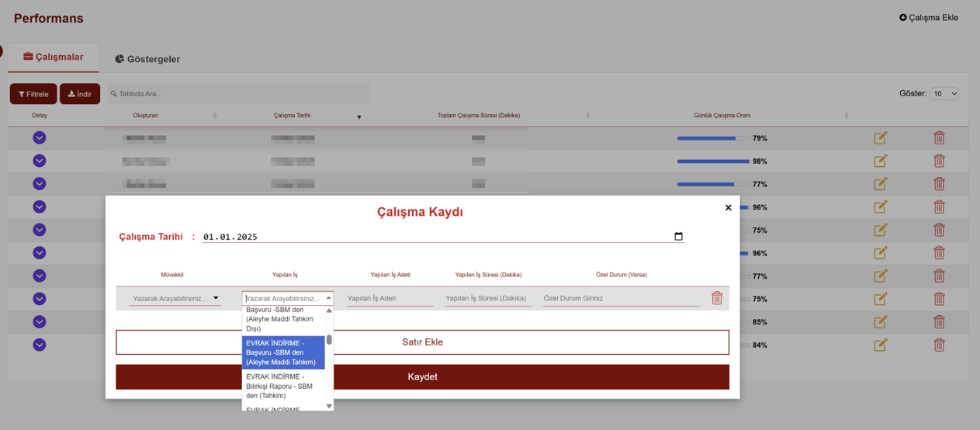The width and height of the screenshot is (980, 430).
Task: Click the Çalışma Ekle link
Action: click(929, 17)
